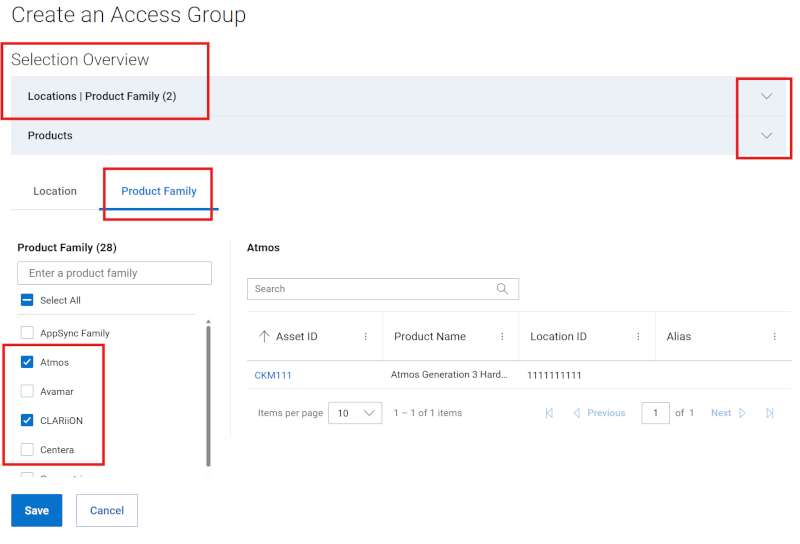The height and width of the screenshot is (544, 800).
Task: Open asset link CKM111
Action: click(x=272, y=375)
